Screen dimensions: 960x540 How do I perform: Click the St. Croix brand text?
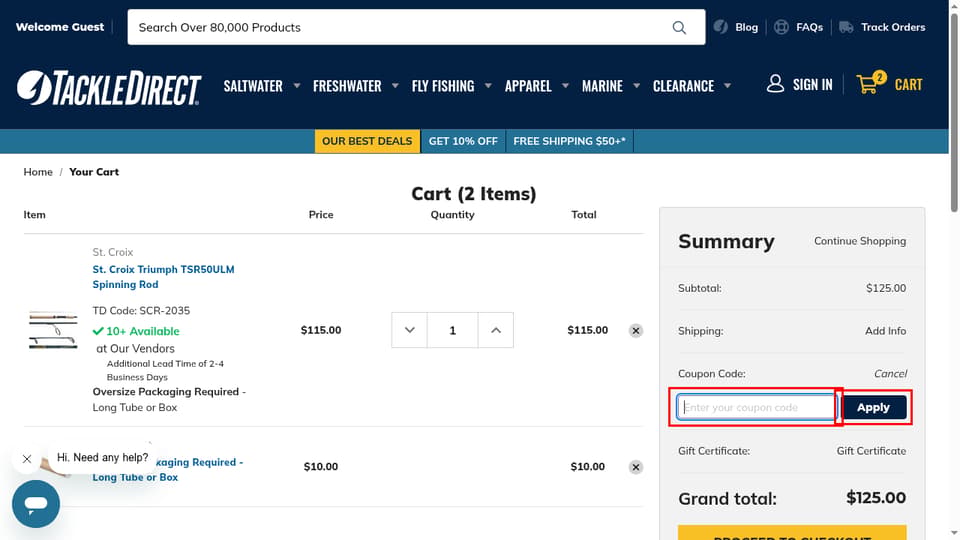(x=113, y=252)
